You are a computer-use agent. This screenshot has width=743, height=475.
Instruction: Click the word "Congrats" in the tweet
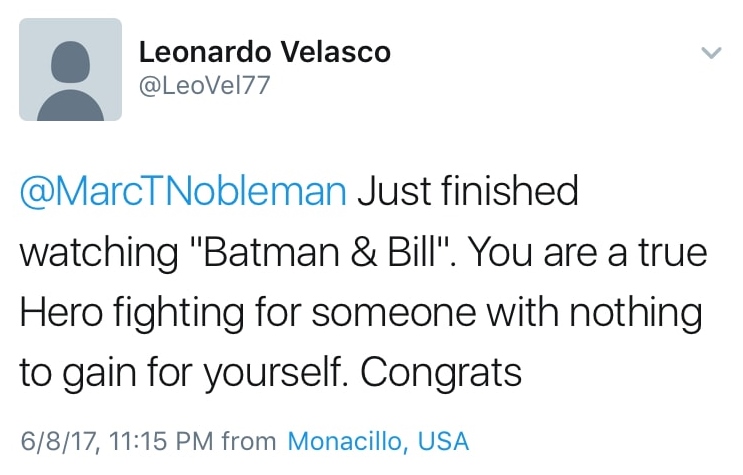click(441, 372)
